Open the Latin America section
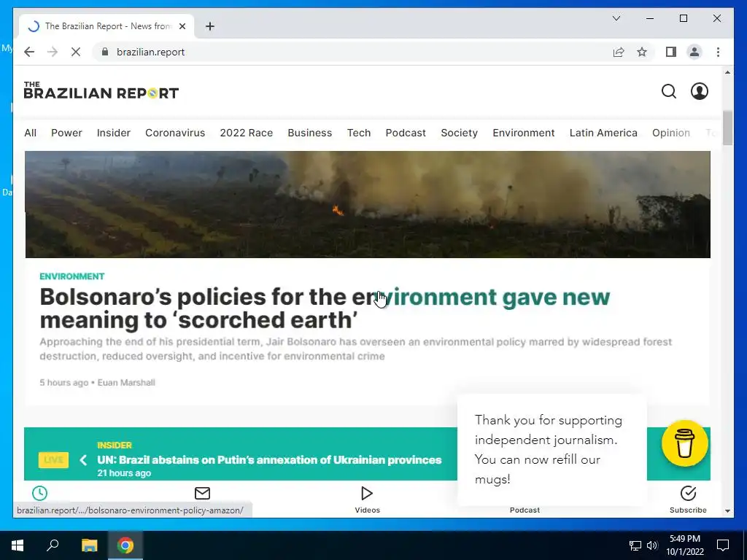This screenshot has height=560, width=747. point(603,133)
